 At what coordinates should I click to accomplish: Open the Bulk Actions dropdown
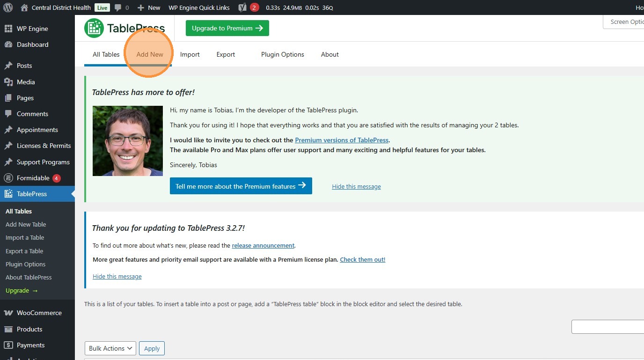[110, 348]
